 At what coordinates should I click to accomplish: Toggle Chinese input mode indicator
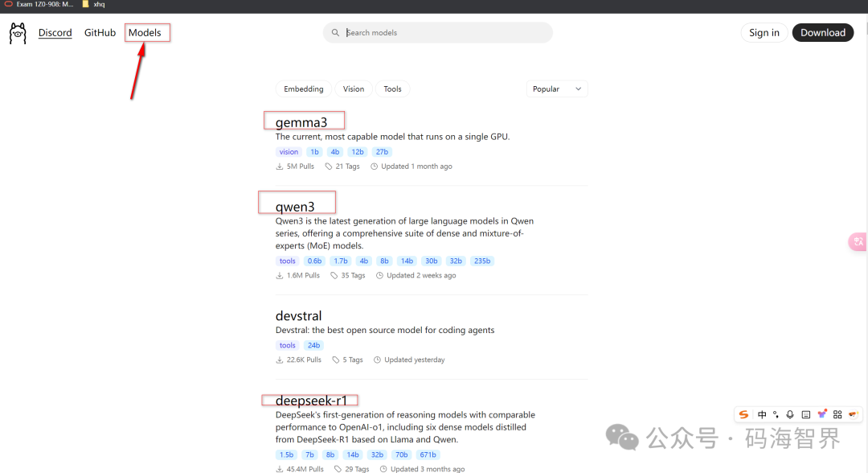point(762,414)
